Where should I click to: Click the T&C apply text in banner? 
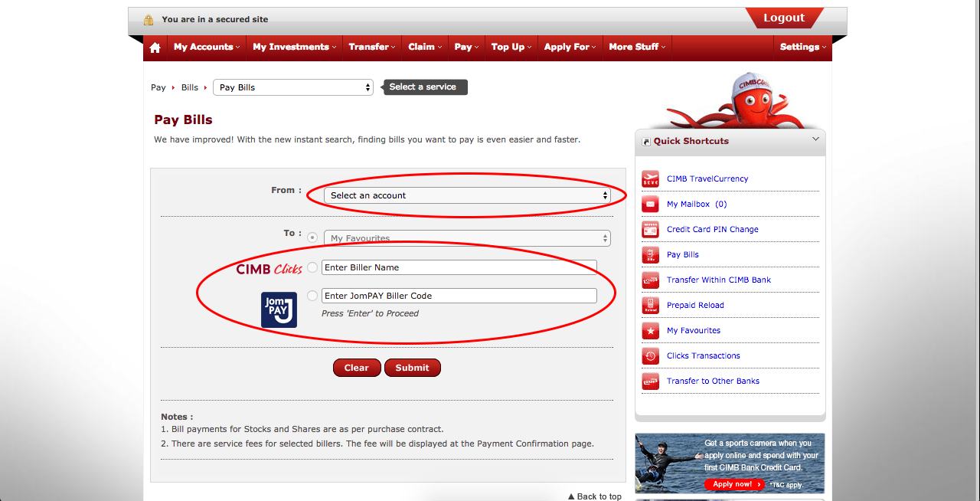point(786,485)
